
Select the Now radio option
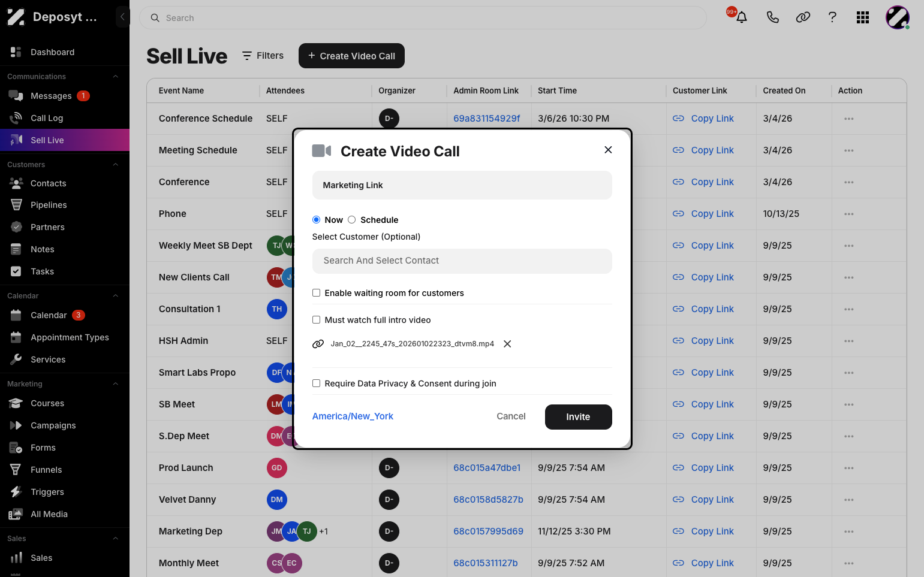316,220
